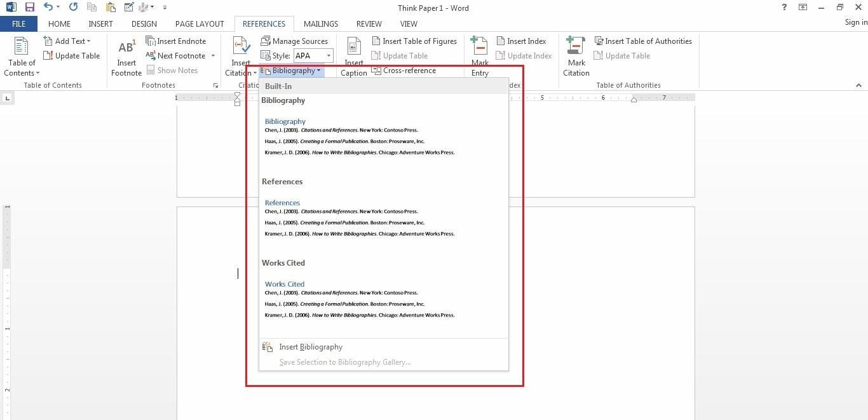
Task: Switch to the DESIGN tab
Action: coord(144,24)
